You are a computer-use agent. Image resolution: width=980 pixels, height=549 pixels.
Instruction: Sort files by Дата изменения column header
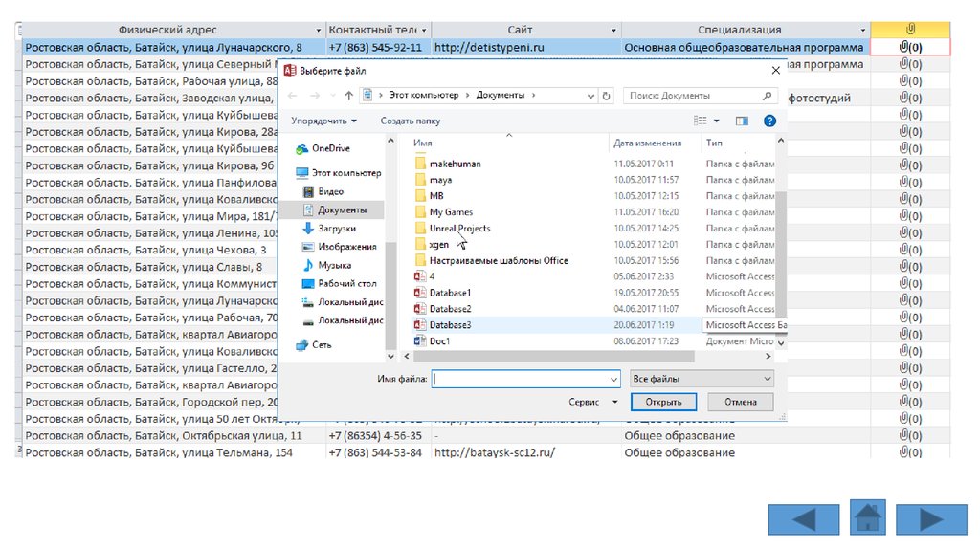tap(648, 143)
